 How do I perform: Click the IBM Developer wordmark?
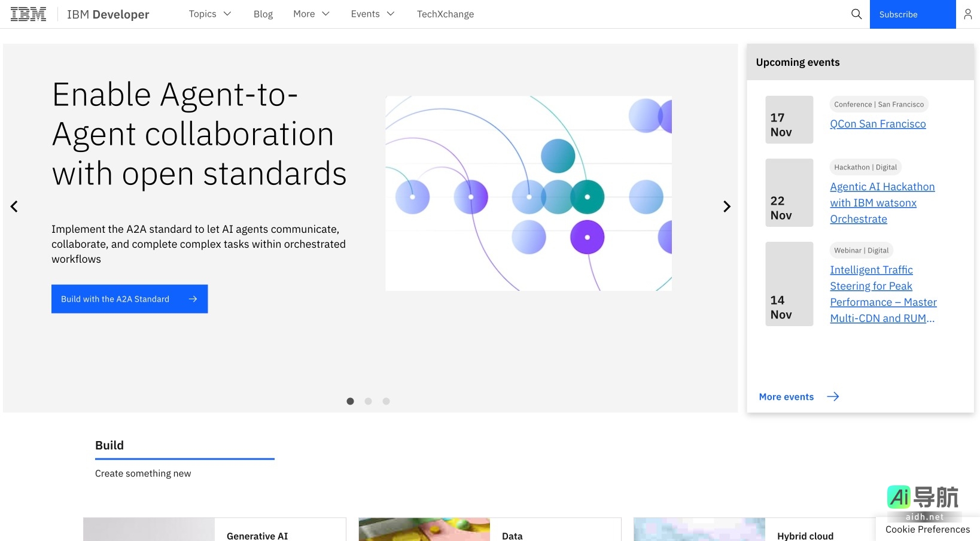tap(108, 14)
